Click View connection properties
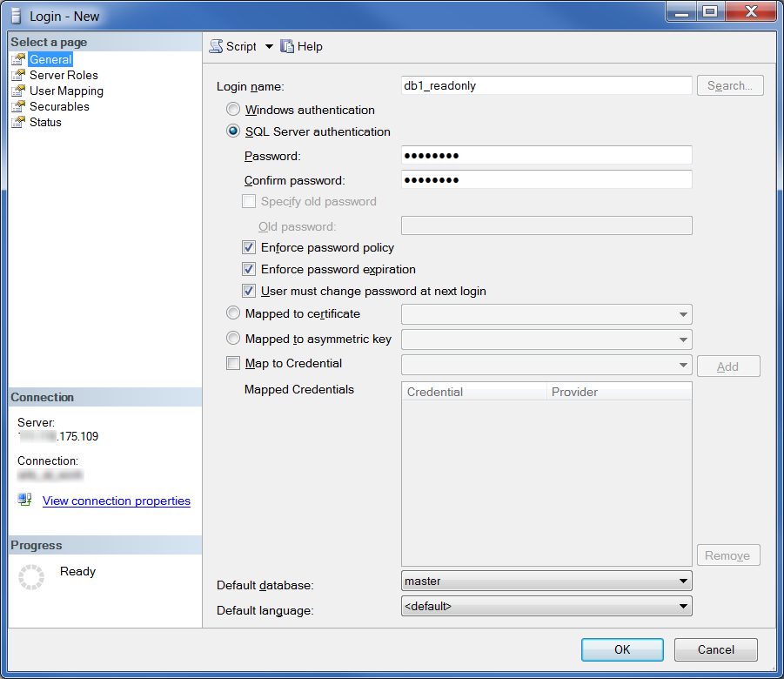784x679 pixels. click(116, 501)
